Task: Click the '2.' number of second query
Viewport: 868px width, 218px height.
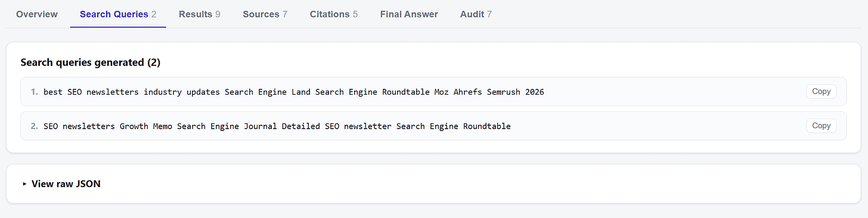Action: (35, 126)
